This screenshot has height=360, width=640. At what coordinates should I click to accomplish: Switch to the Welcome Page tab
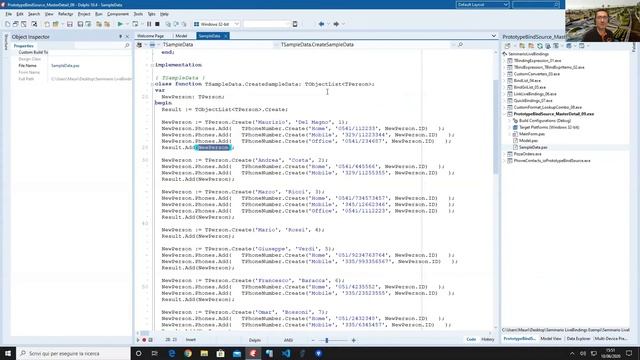(151, 36)
